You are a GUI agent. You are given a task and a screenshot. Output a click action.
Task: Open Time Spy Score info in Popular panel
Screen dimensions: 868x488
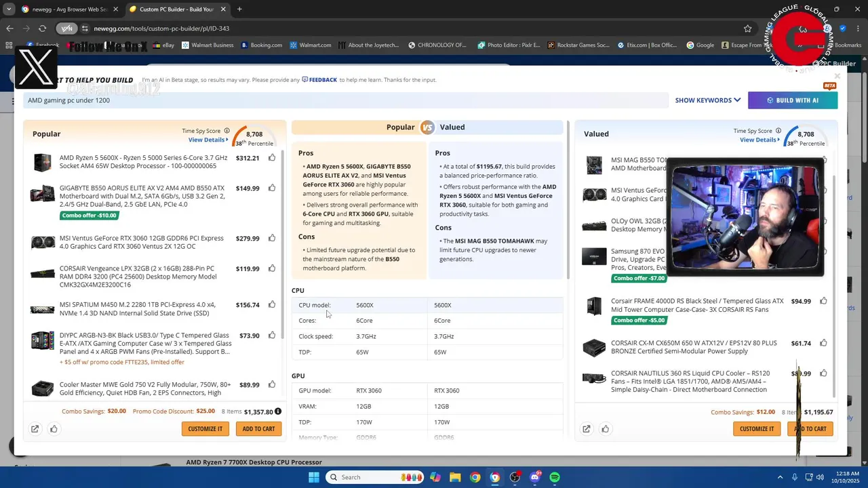click(x=226, y=131)
